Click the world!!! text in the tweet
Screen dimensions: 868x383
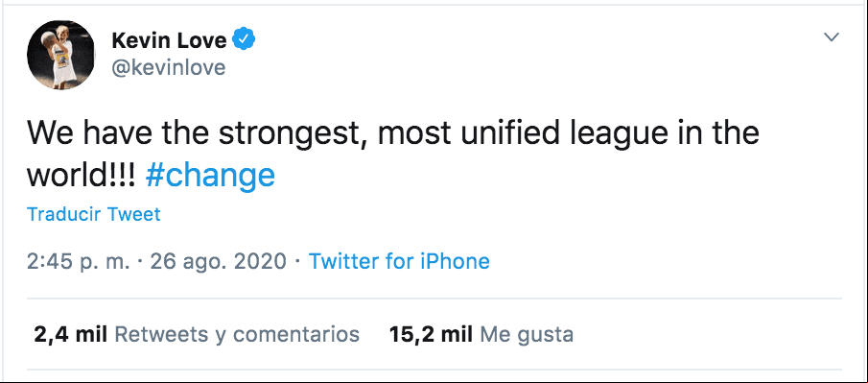click(x=81, y=176)
